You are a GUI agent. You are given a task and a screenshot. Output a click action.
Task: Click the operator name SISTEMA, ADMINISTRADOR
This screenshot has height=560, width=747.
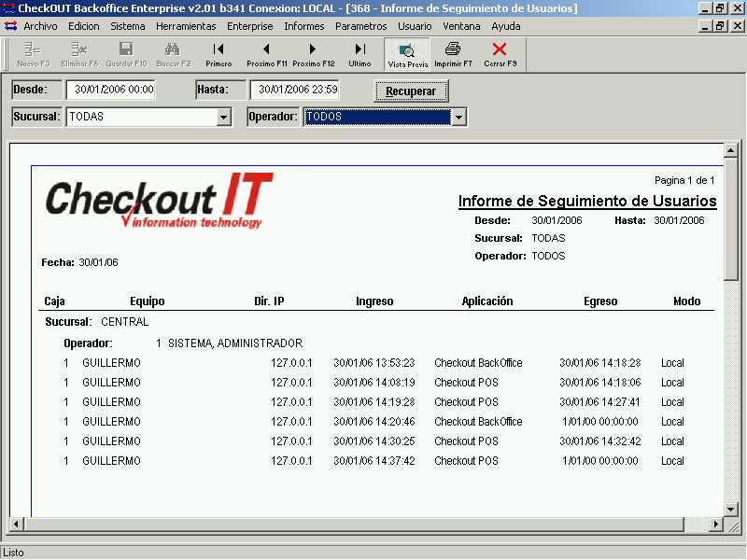pos(235,343)
